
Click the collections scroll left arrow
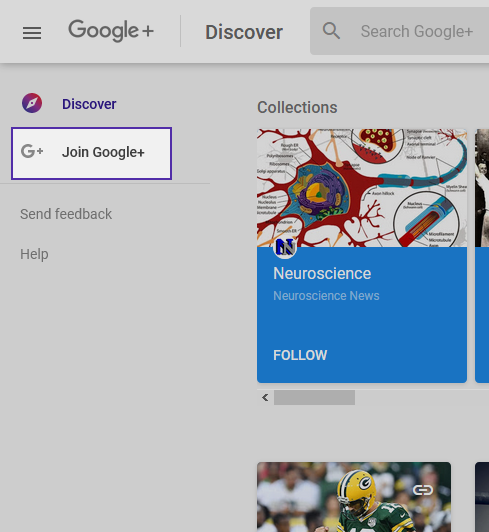coord(265,397)
